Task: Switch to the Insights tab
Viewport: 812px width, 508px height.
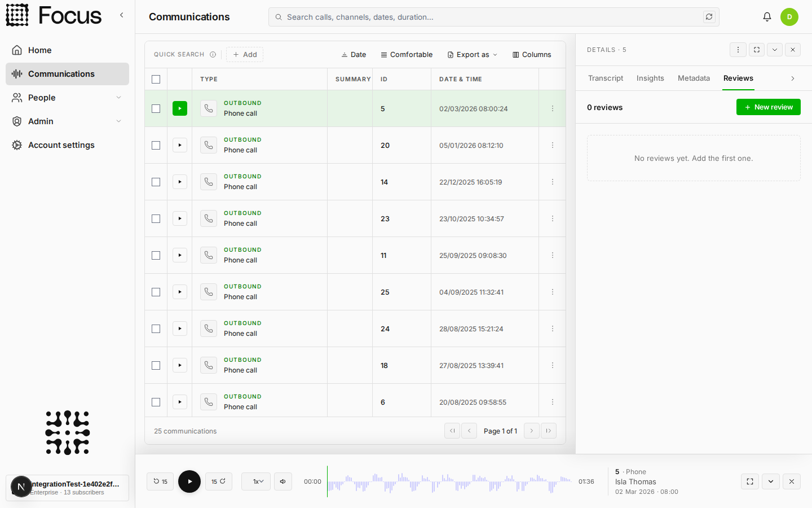Action: click(x=650, y=78)
